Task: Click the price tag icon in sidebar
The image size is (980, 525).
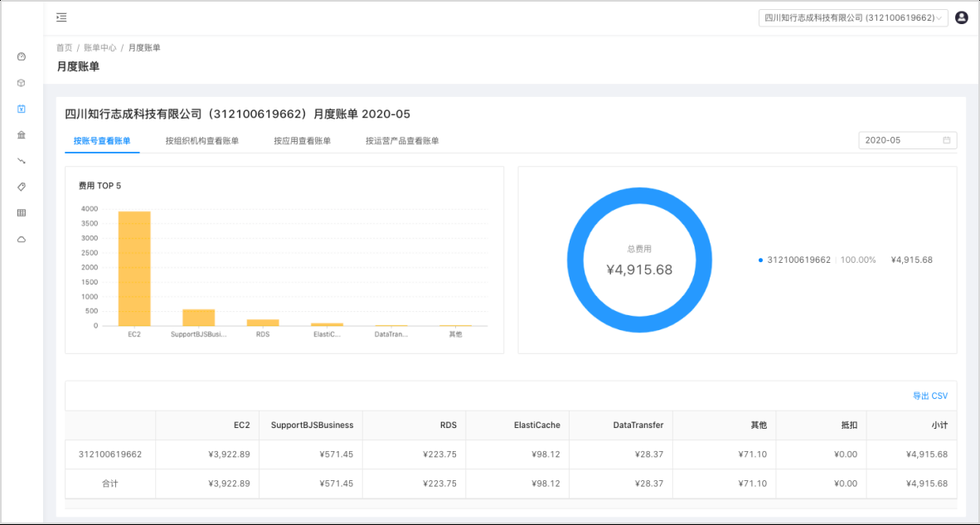Action: click(x=21, y=187)
